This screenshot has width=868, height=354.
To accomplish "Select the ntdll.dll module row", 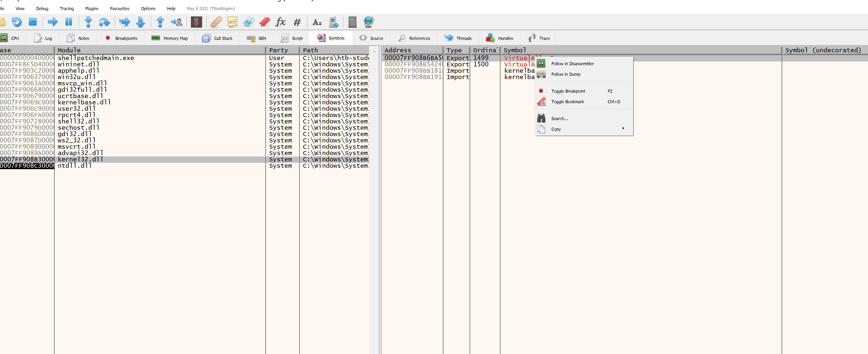I will pyautogui.click(x=185, y=166).
